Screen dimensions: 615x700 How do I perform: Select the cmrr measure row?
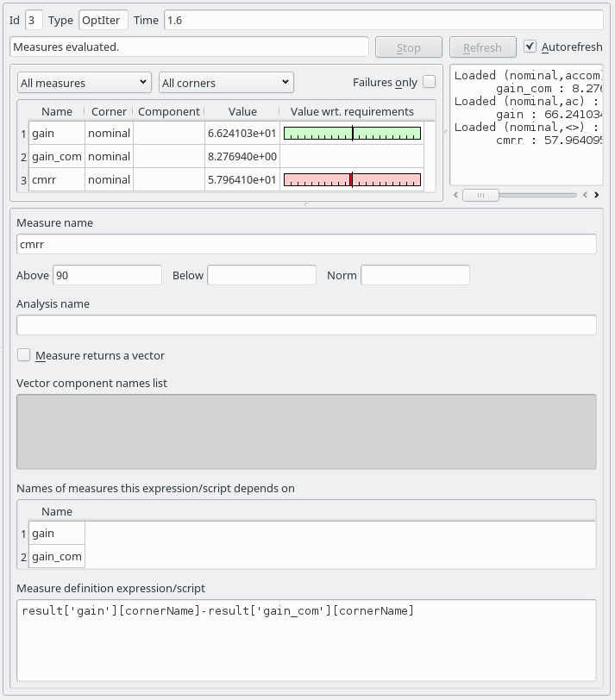coord(57,180)
